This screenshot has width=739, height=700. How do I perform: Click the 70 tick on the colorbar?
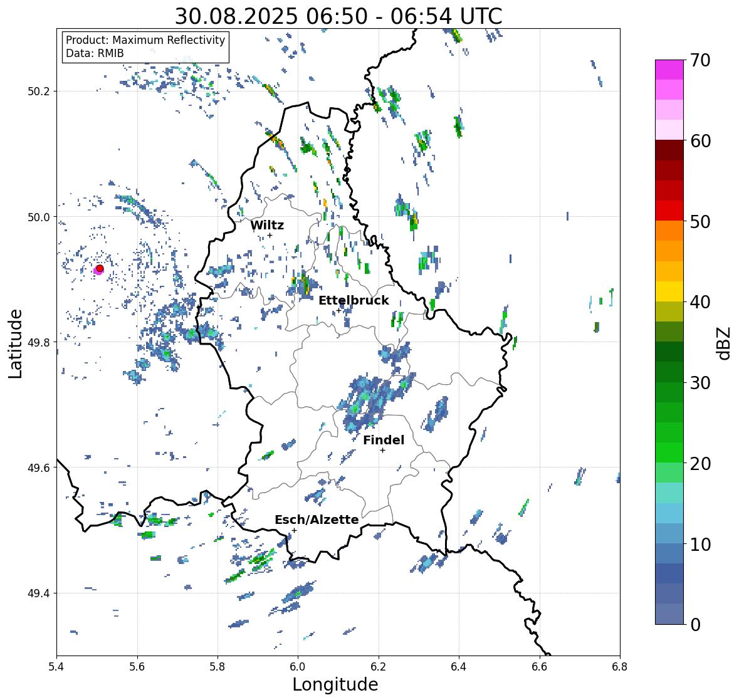pos(700,60)
